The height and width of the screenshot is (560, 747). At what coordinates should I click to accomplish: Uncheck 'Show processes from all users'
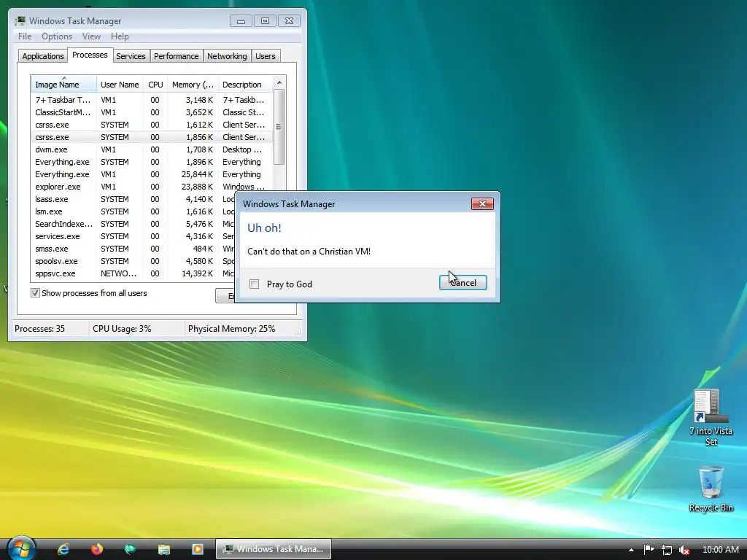[x=35, y=293]
